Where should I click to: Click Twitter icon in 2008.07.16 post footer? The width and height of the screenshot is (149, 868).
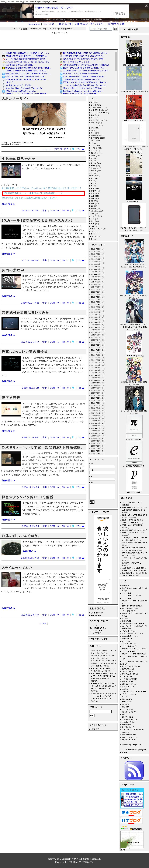coord(73,558)
